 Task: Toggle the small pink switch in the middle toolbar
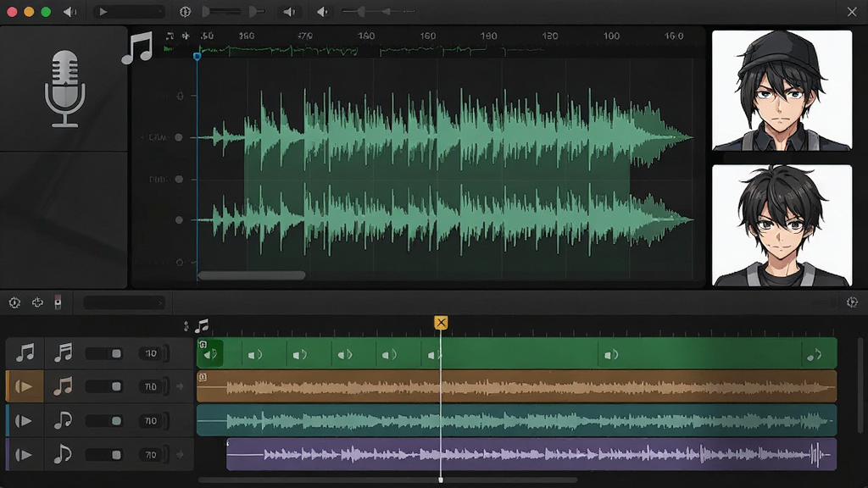[x=58, y=302]
